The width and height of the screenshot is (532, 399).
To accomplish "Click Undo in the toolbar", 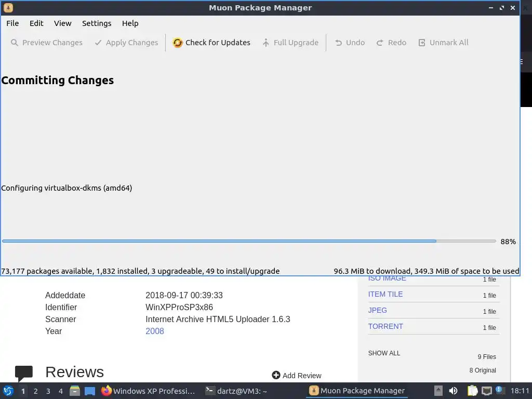I will [350, 43].
